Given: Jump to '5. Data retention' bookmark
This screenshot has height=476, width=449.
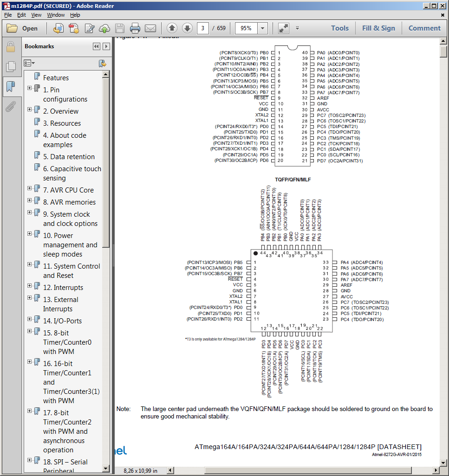Looking at the screenshot, I should (69, 157).
